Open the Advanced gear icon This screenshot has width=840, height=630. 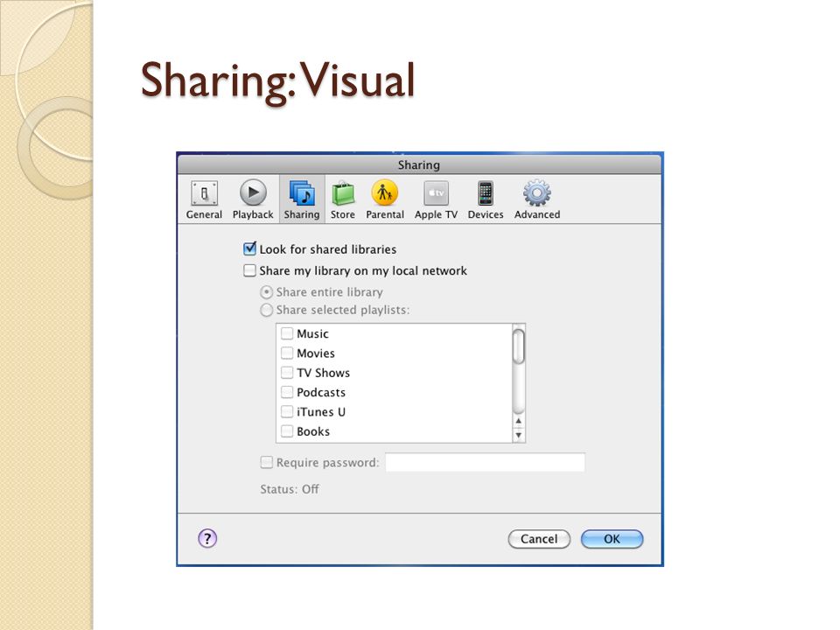pos(536,193)
